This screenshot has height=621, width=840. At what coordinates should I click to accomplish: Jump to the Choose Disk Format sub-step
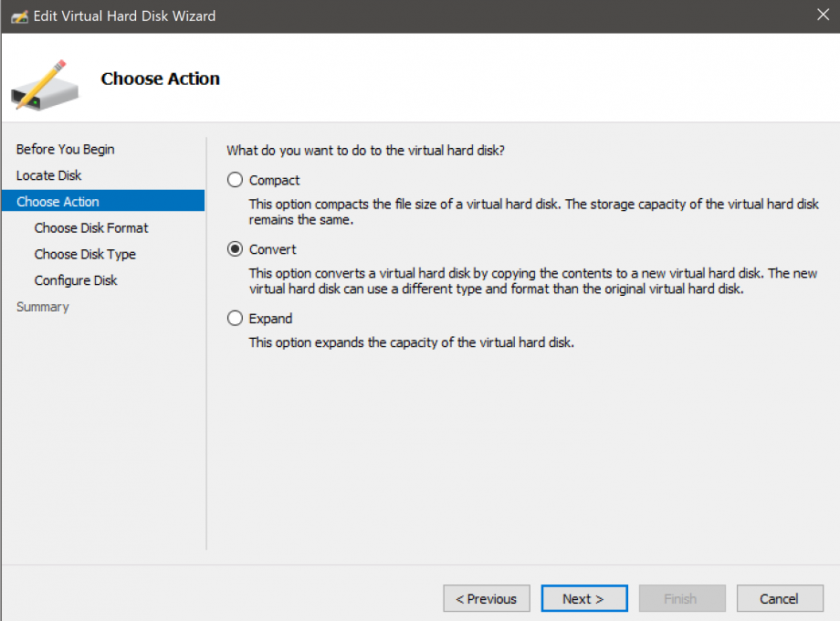(91, 228)
